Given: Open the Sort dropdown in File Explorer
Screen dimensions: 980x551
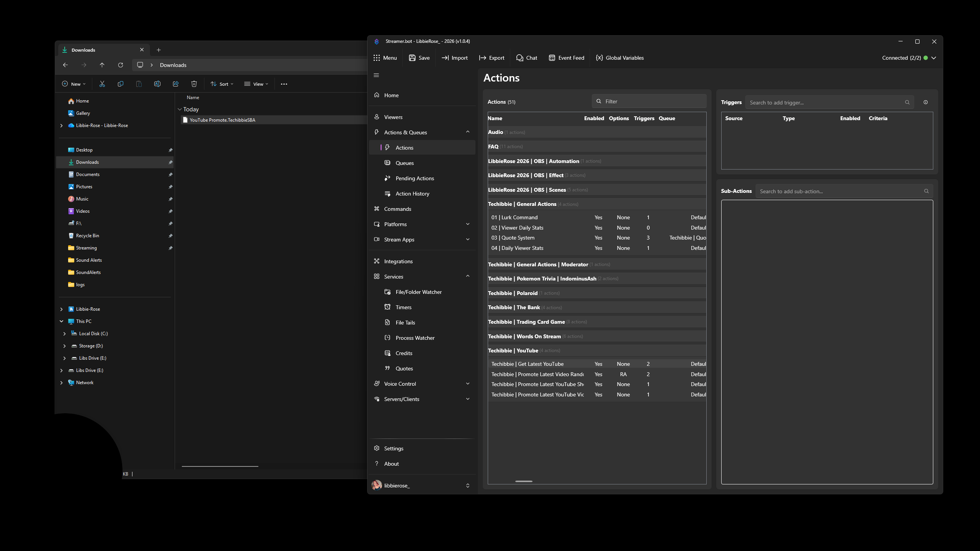Looking at the screenshot, I should coord(222,84).
